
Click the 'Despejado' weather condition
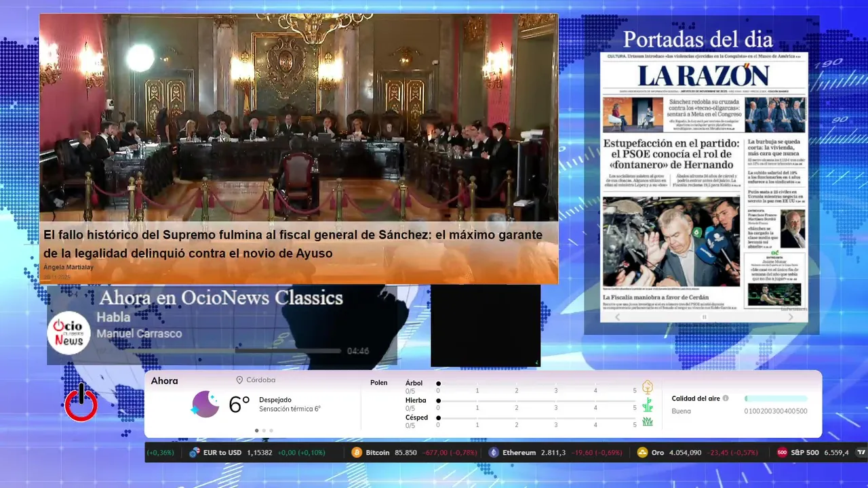275,400
